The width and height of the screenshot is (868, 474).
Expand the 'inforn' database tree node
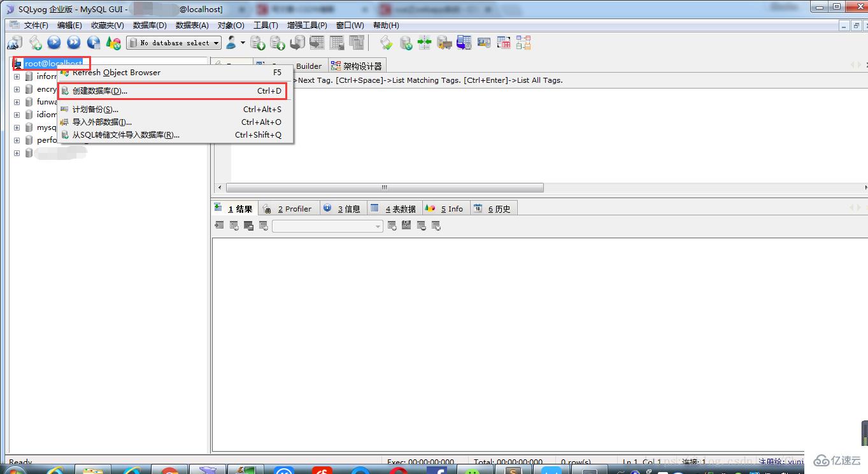tap(17, 76)
